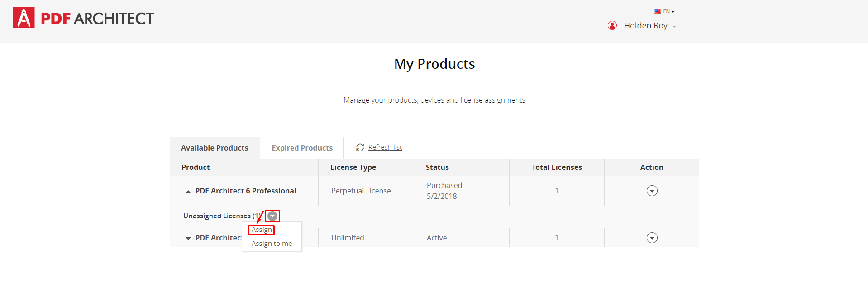Choose Assign to me option
The height and width of the screenshot is (287, 868).
click(272, 244)
